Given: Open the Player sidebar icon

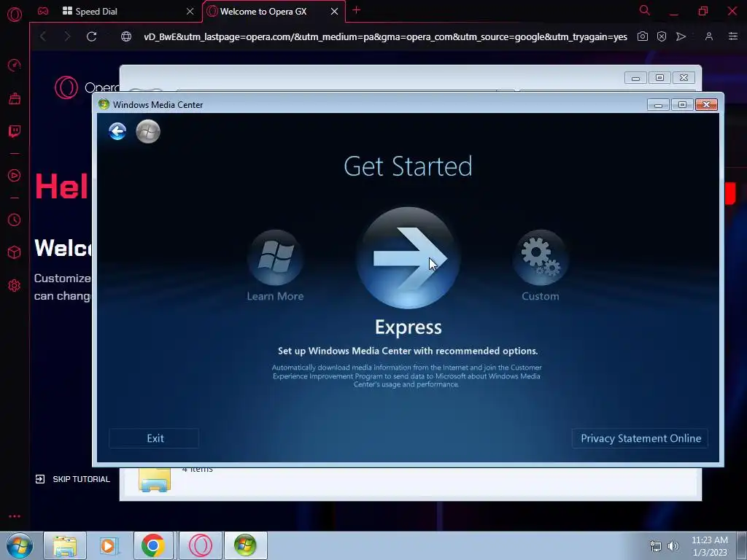Looking at the screenshot, I should 15,176.
